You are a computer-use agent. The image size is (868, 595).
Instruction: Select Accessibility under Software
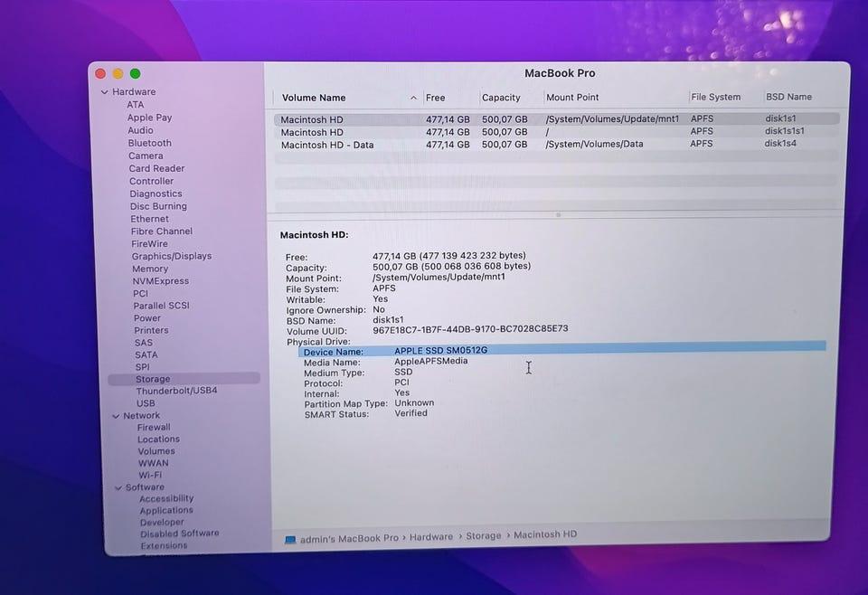tap(166, 498)
